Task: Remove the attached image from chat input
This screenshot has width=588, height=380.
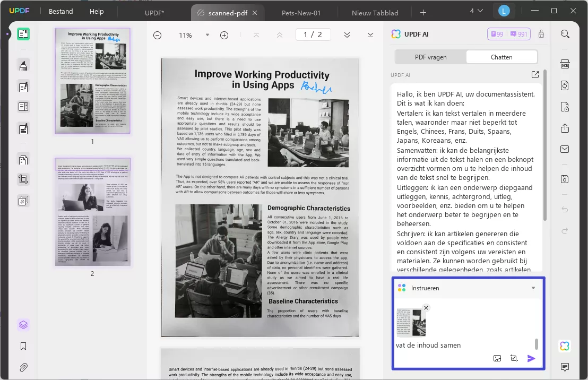Action: [x=426, y=308]
